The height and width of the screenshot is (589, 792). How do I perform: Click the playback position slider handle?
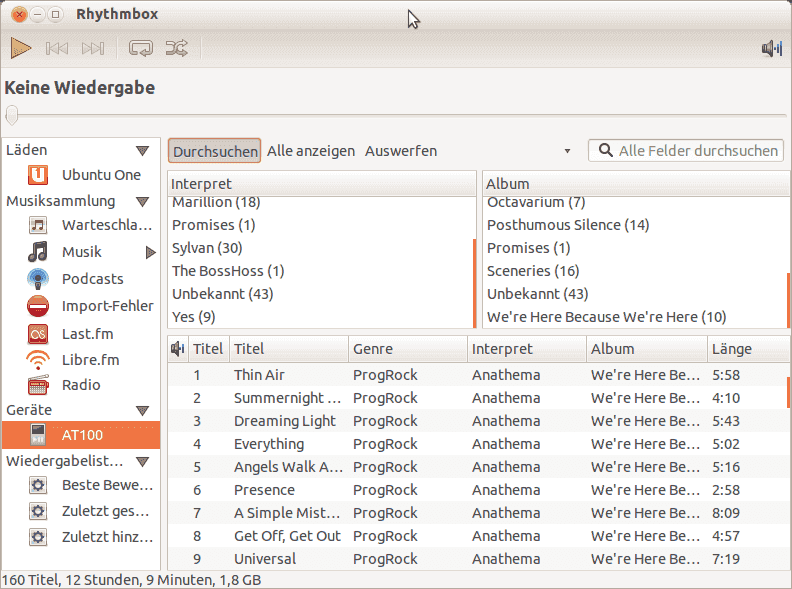tap(12, 115)
